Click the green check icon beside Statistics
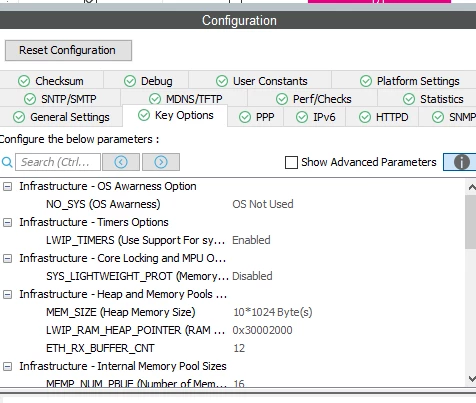This screenshot has width=476, height=403. click(x=409, y=99)
